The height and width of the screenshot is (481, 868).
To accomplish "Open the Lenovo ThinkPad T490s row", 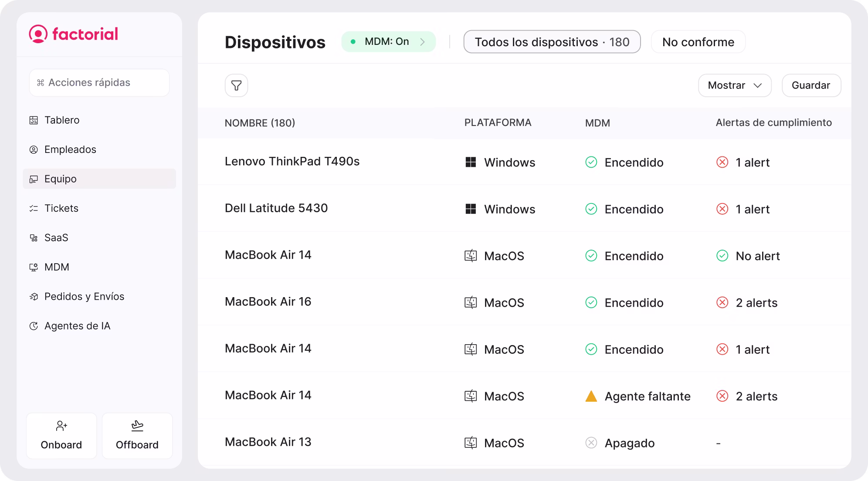I will pyautogui.click(x=525, y=162).
